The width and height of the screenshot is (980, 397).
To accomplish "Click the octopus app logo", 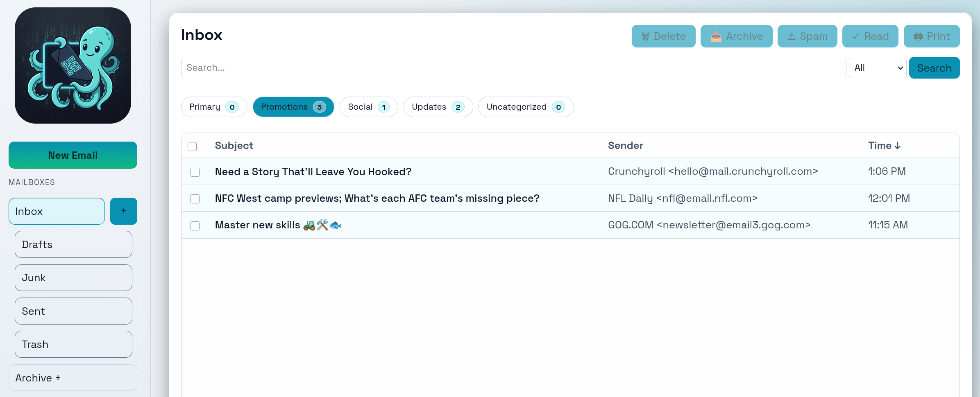I will coord(73,65).
